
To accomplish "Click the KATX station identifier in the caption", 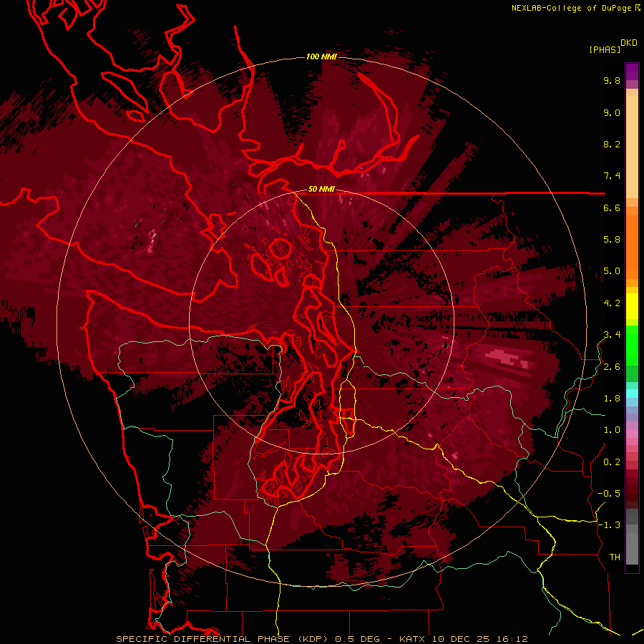I will [414, 639].
